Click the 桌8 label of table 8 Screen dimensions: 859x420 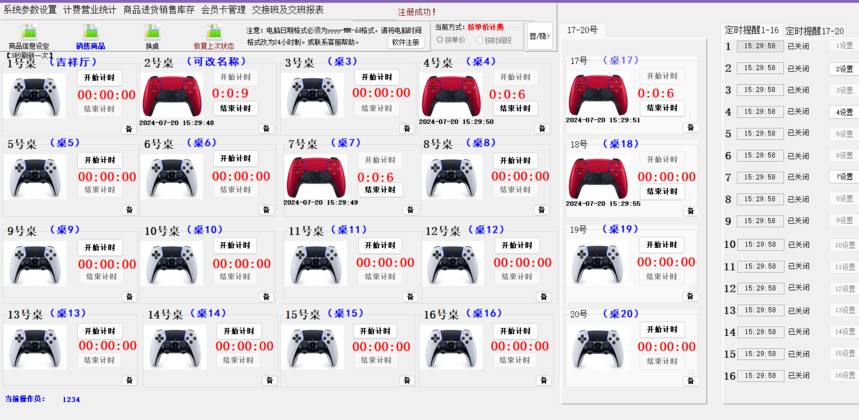481,143
